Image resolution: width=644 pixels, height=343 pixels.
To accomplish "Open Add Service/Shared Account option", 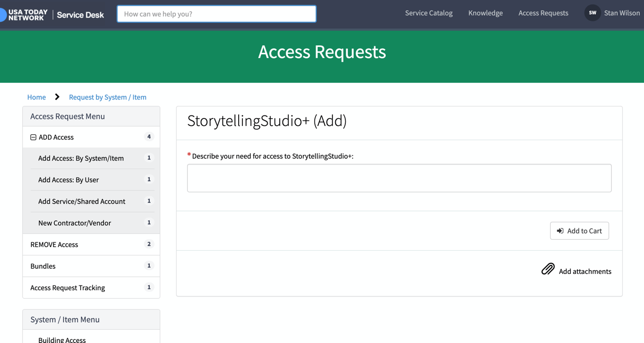I will click(x=82, y=201).
